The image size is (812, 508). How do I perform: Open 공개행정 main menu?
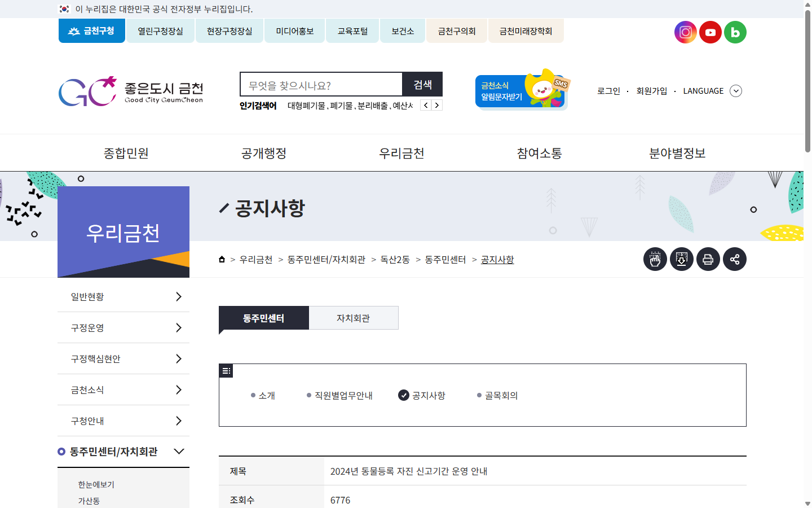264,153
